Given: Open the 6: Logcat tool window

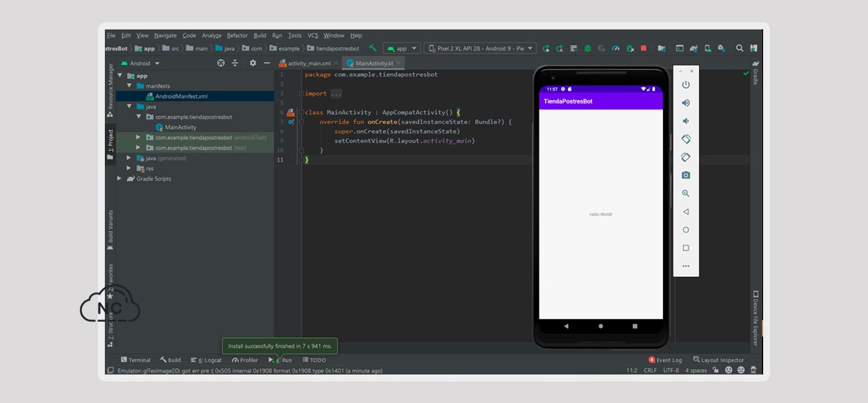Looking at the screenshot, I should point(206,360).
